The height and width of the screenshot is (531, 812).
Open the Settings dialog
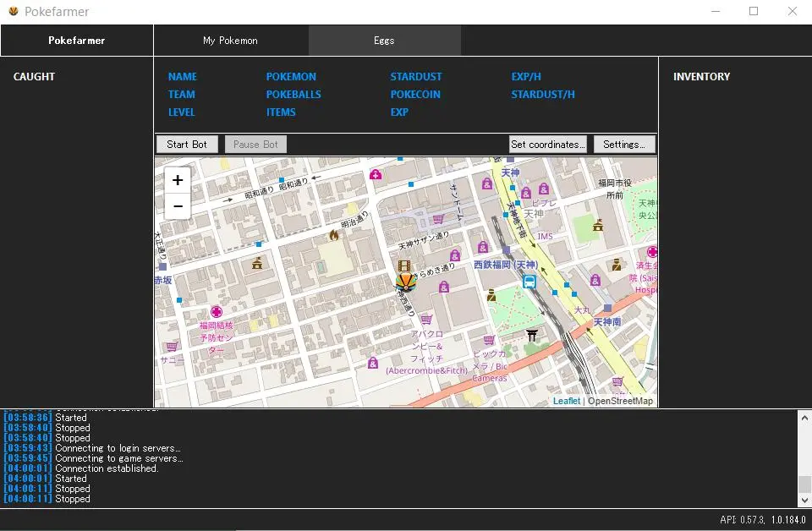(x=624, y=145)
